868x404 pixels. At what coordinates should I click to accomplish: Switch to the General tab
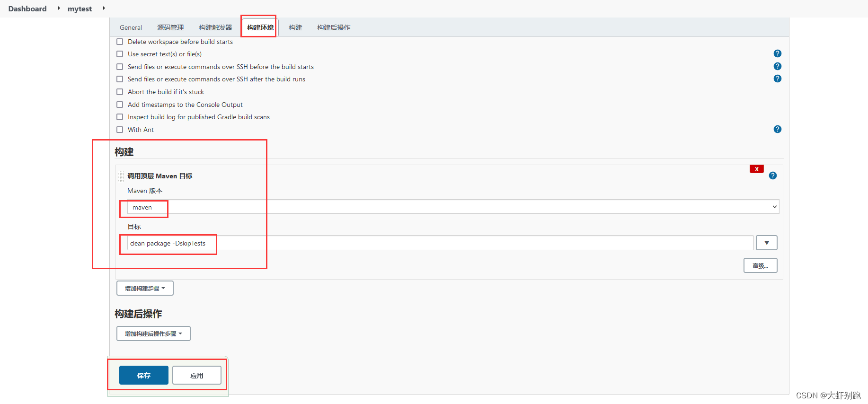(x=131, y=27)
